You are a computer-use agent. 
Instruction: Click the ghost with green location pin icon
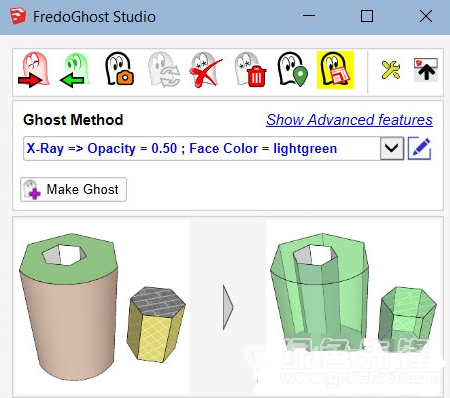[293, 69]
